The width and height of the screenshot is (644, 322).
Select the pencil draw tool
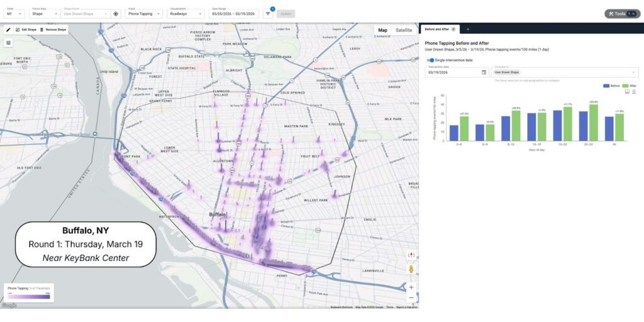[x=9, y=30]
